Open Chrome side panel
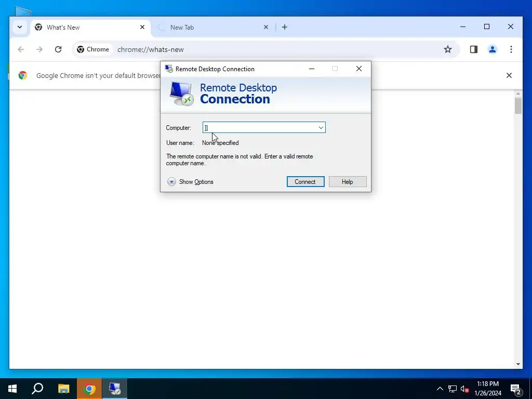This screenshot has height=399, width=532. (x=474, y=49)
